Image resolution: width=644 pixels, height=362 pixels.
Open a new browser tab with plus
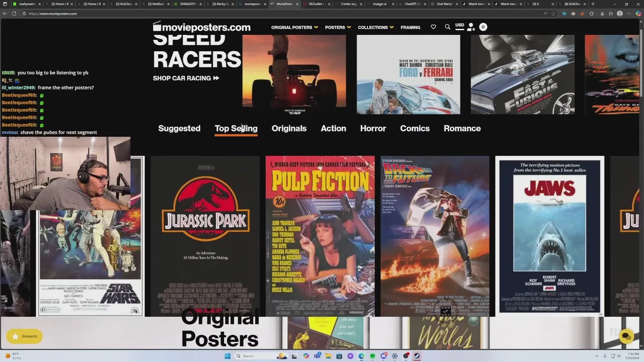click(x=593, y=4)
